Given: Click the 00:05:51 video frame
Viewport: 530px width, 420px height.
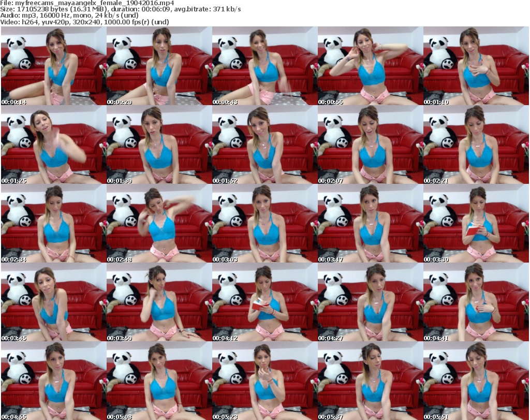Looking at the screenshot, I should tap(476, 381).
